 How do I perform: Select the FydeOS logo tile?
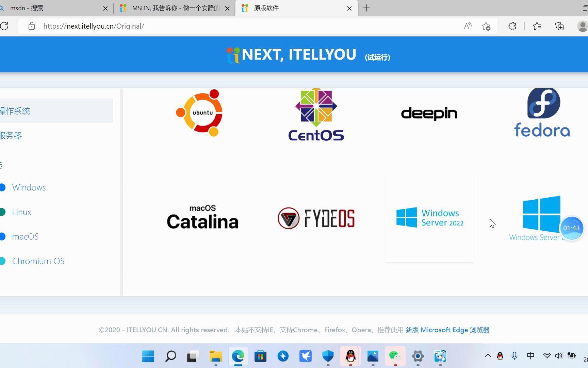click(x=316, y=218)
